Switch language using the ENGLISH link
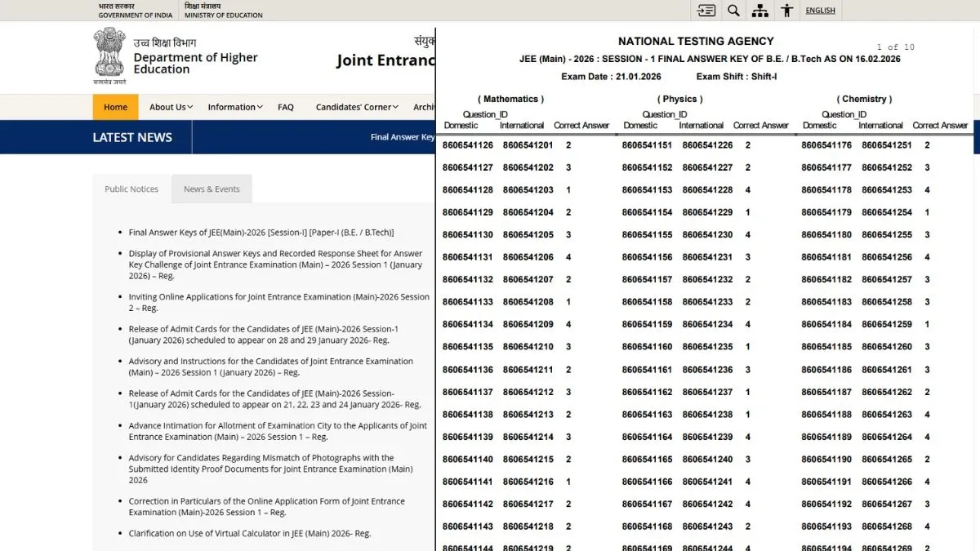980x551 pixels. point(820,11)
